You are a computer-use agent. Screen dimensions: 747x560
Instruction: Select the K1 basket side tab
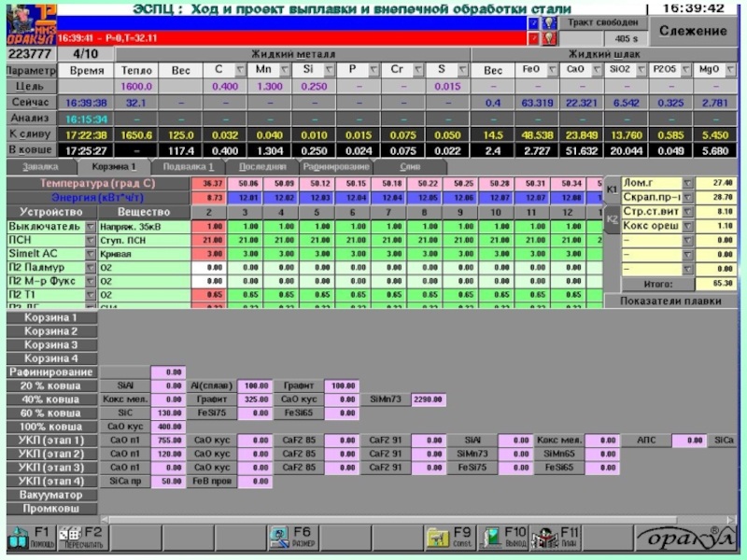coord(613,189)
